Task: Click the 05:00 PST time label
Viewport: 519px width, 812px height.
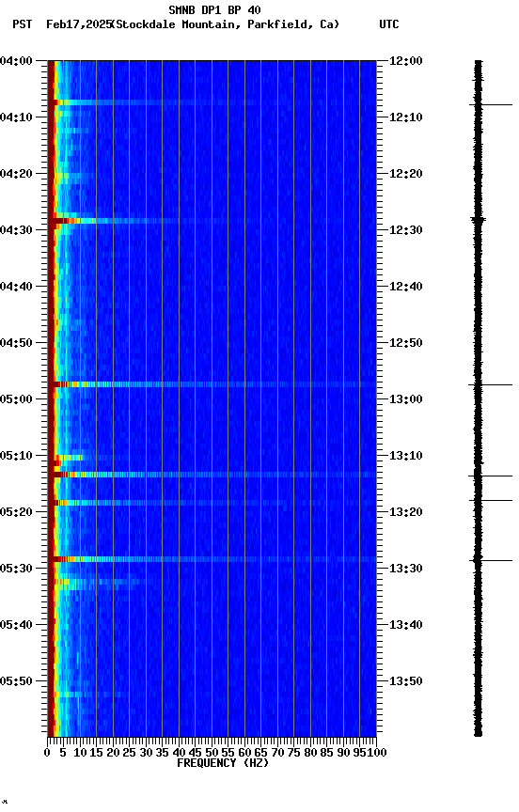Action: [x=16, y=399]
